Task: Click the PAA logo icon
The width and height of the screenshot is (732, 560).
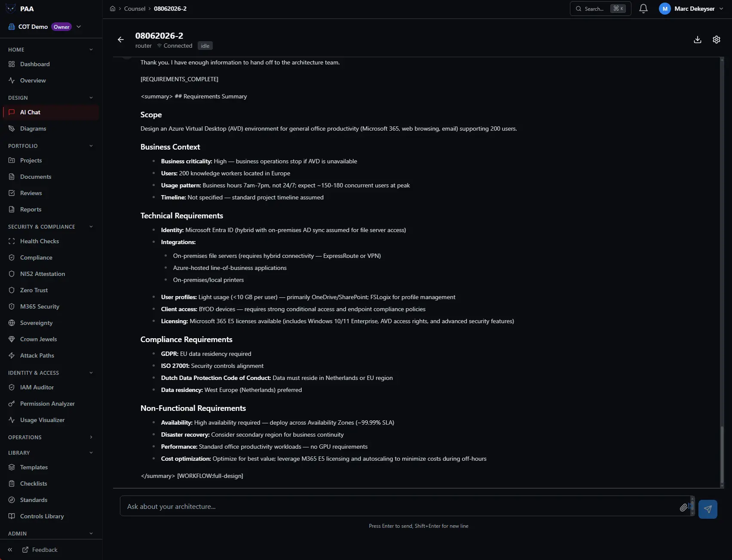Action: 11,9
